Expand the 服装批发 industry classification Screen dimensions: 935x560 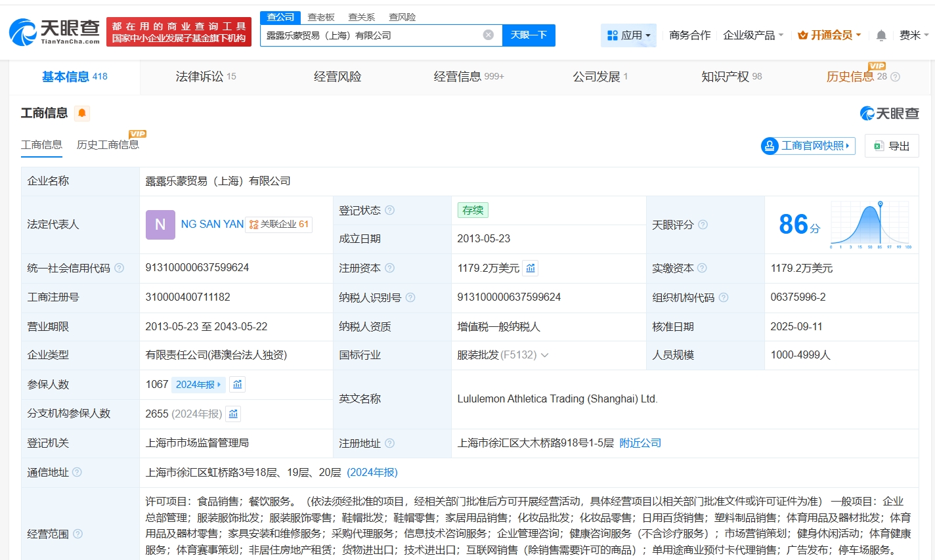pyautogui.click(x=544, y=355)
